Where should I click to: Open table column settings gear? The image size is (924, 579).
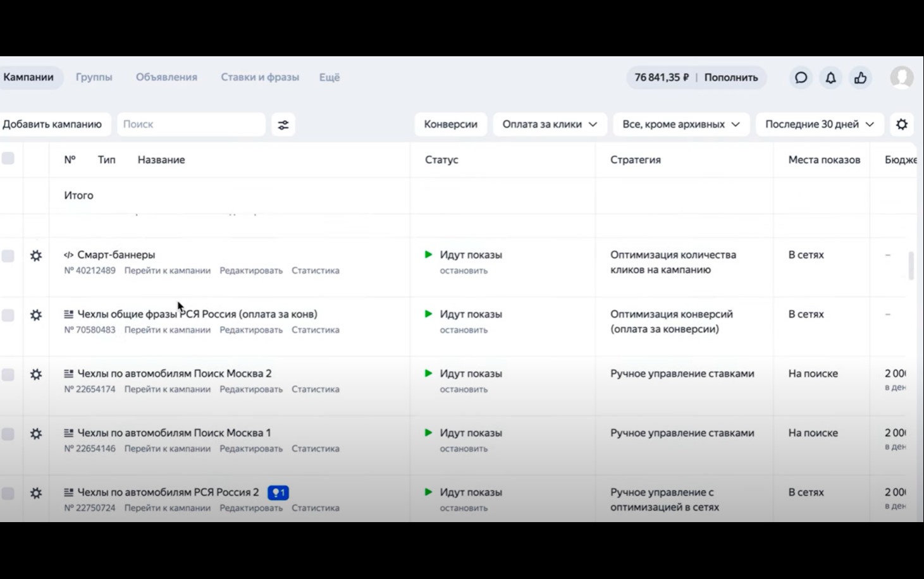[x=902, y=125]
